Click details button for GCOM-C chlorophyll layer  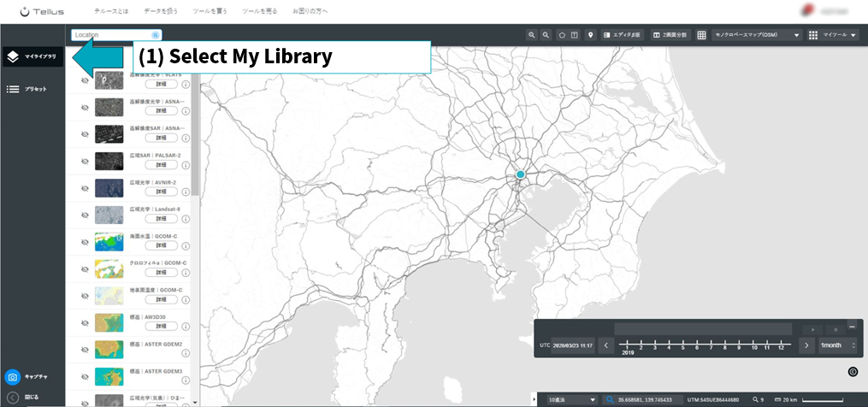[x=161, y=273]
